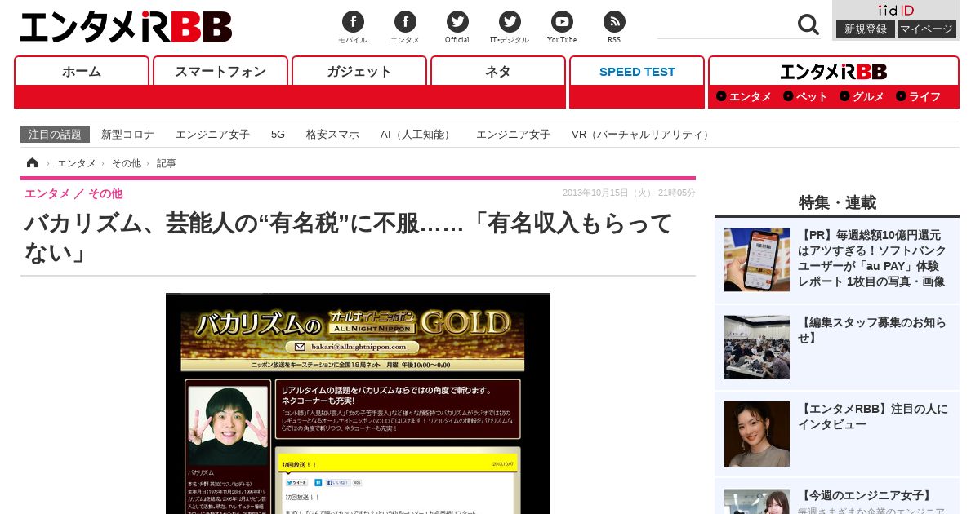Open the バカリズム radio show screenshot image
Viewport: 980px width, 514px height.
tap(358, 403)
